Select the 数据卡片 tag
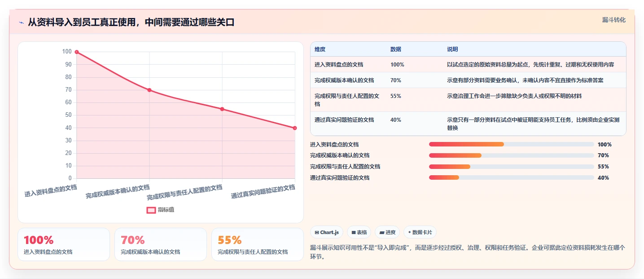This screenshot has height=279, width=644. click(x=420, y=232)
